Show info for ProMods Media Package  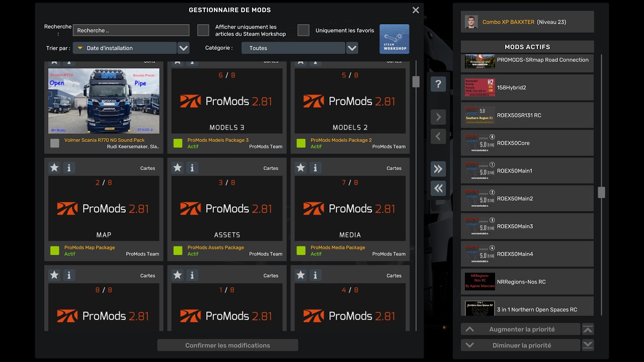pyautogui.click(x=315, y=167)
